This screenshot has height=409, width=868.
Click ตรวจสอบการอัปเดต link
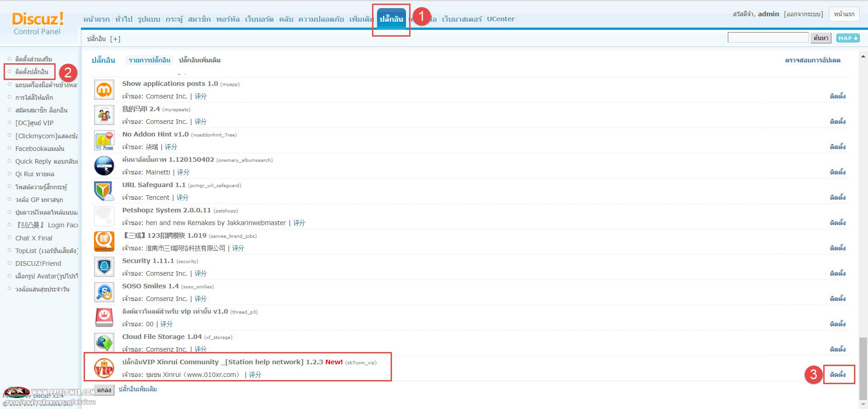(x=812, y=60)
